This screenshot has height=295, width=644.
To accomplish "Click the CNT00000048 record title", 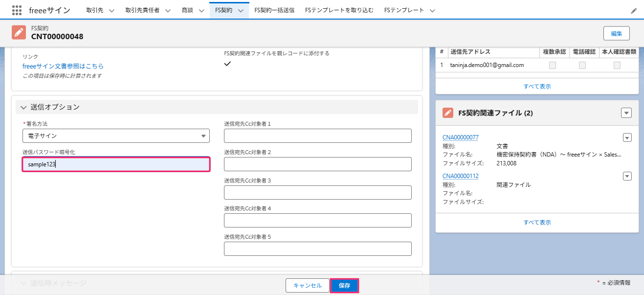I will 57,37.
